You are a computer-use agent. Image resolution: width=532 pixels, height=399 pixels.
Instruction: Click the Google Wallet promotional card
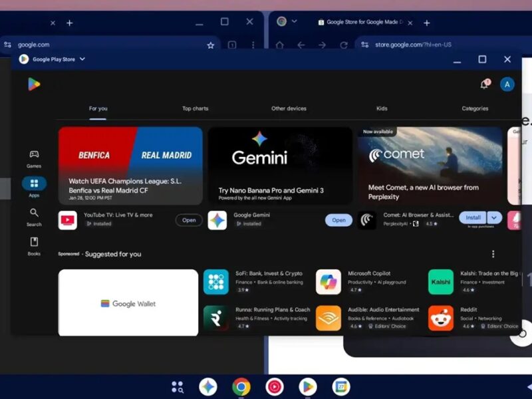pos(128,301)
